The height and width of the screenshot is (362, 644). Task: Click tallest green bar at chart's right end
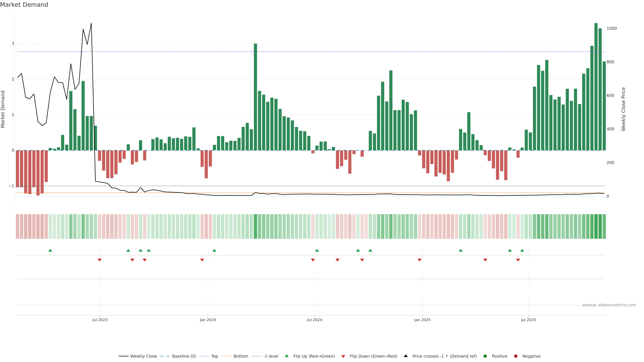click(x=596, y=87)
